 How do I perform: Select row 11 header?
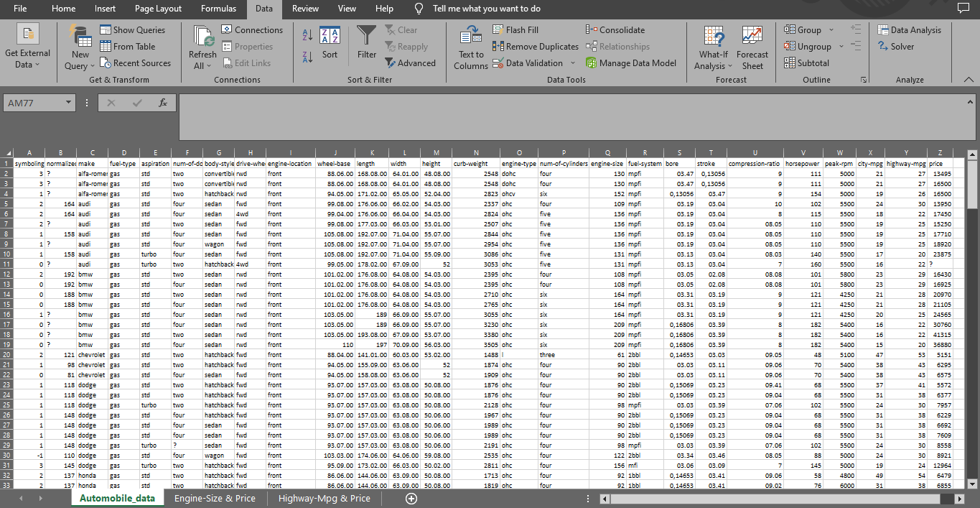[x=6, y=264]
